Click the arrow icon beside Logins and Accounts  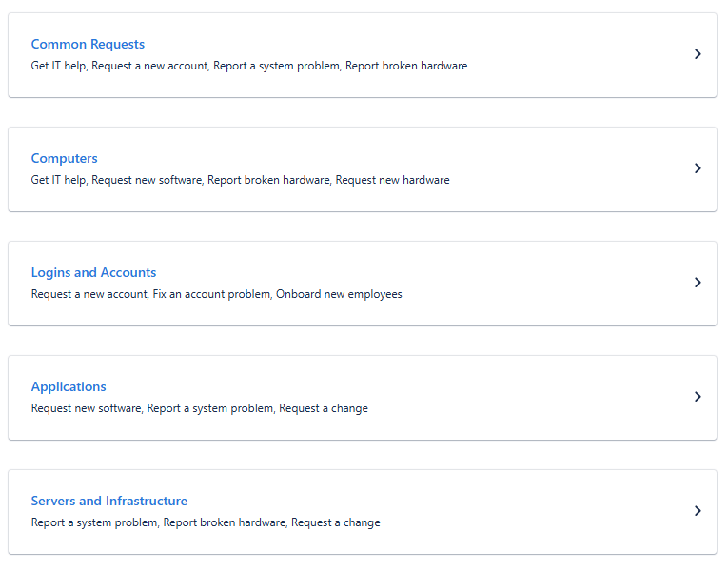(698, 283)
